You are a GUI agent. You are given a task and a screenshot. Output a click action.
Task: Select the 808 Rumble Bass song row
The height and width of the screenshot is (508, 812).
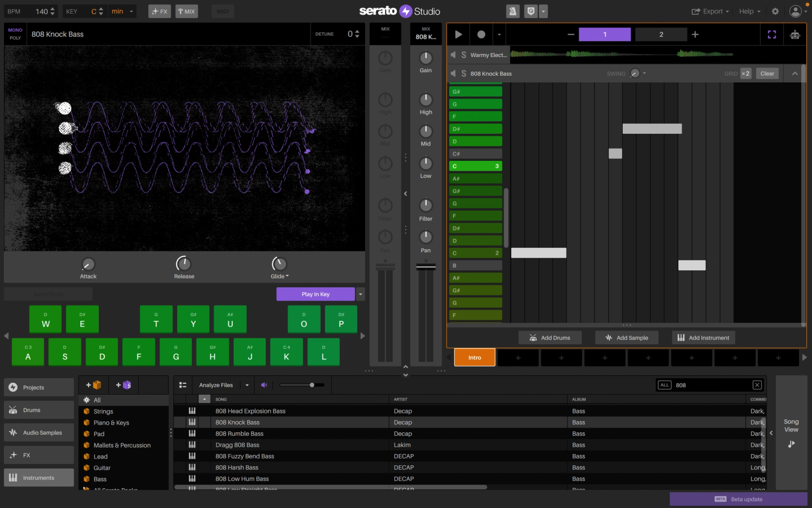coord(239,433)
